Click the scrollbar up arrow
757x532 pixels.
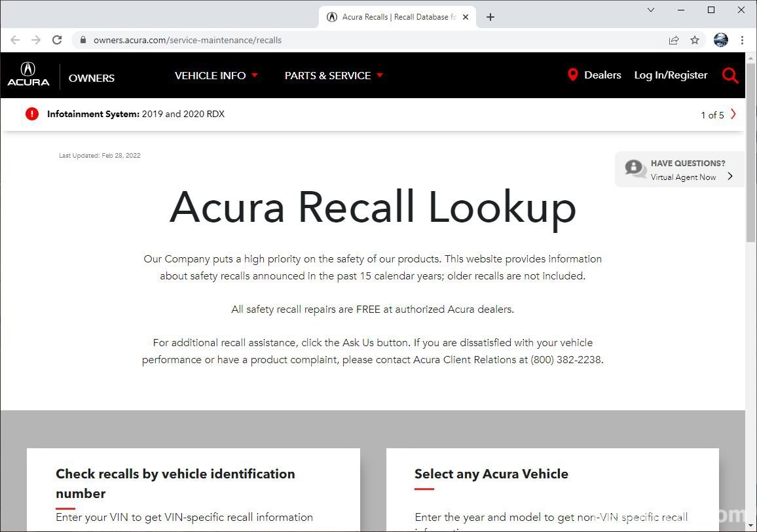(750, 58)
